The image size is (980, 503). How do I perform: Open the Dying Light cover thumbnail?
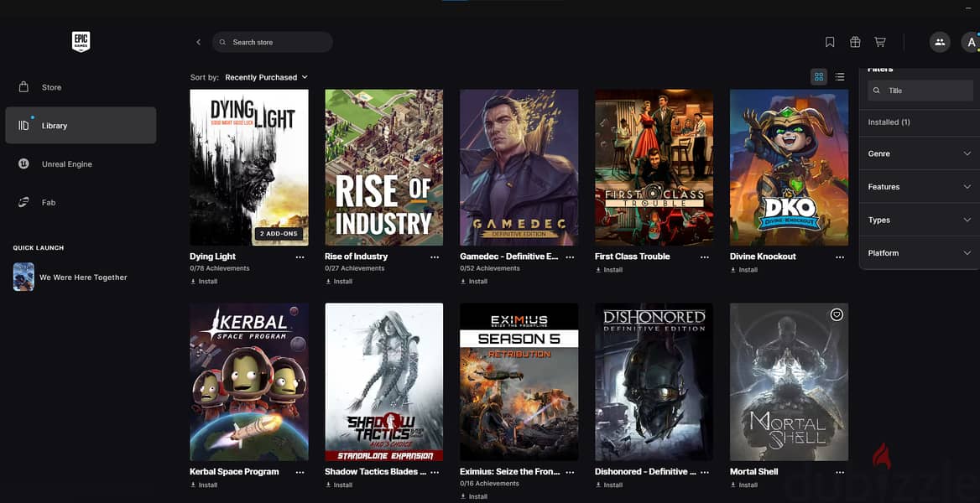tap(248, 167)
